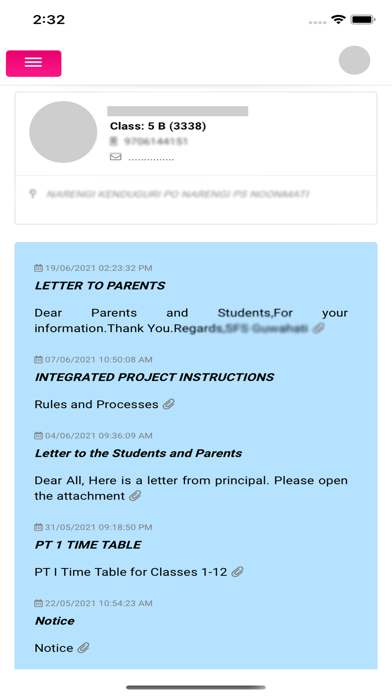
Task: Open the Rules and Processes attachment paperclip
Action: 168,404
